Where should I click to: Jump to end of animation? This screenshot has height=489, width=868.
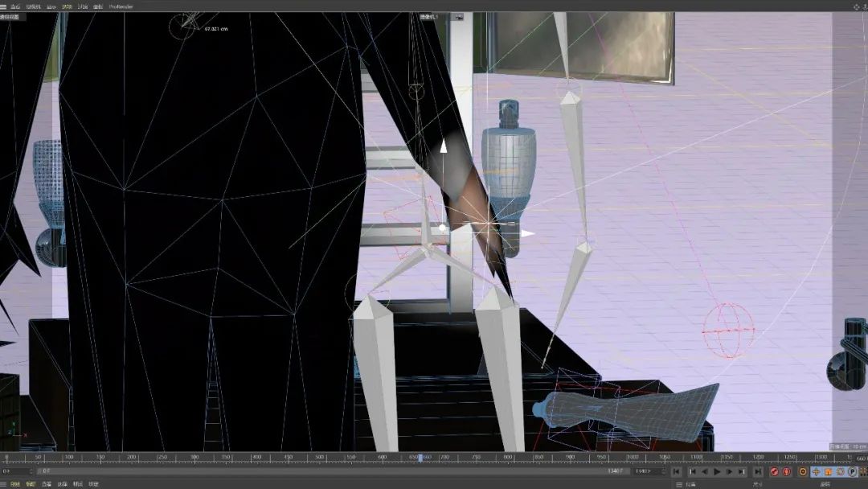[x=758, y=472]
